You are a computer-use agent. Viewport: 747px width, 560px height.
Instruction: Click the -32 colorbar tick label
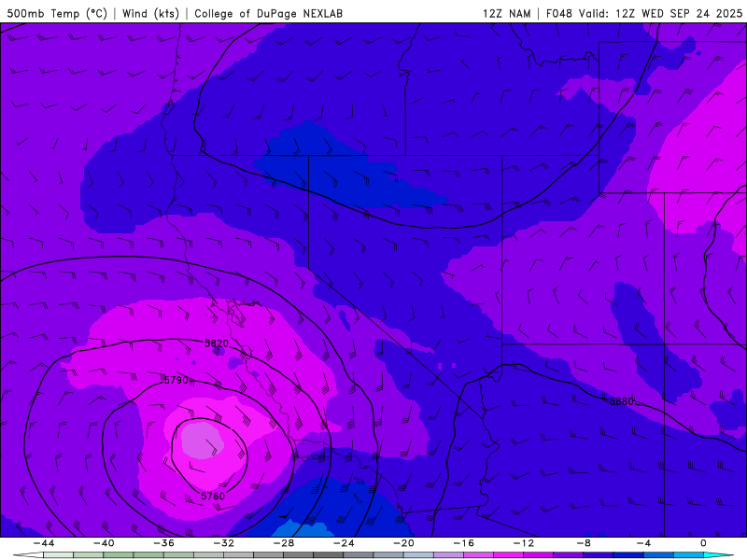[x=224, y=543]
